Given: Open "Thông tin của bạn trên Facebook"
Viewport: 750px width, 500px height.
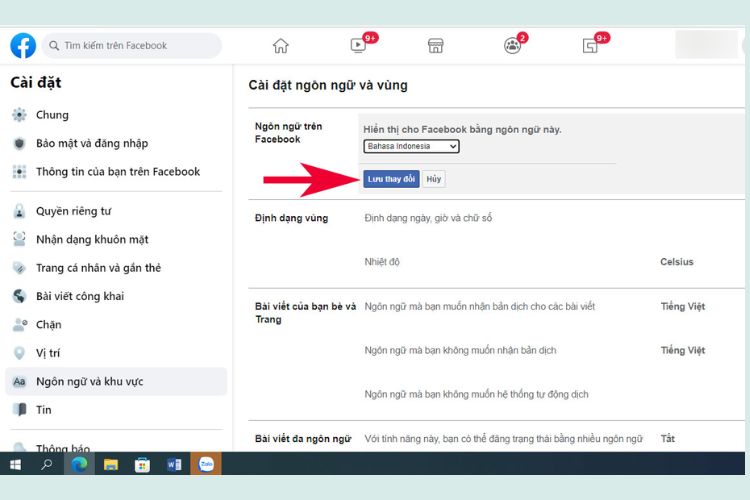Looking at the screenshot, I should (x=118, y=172).
